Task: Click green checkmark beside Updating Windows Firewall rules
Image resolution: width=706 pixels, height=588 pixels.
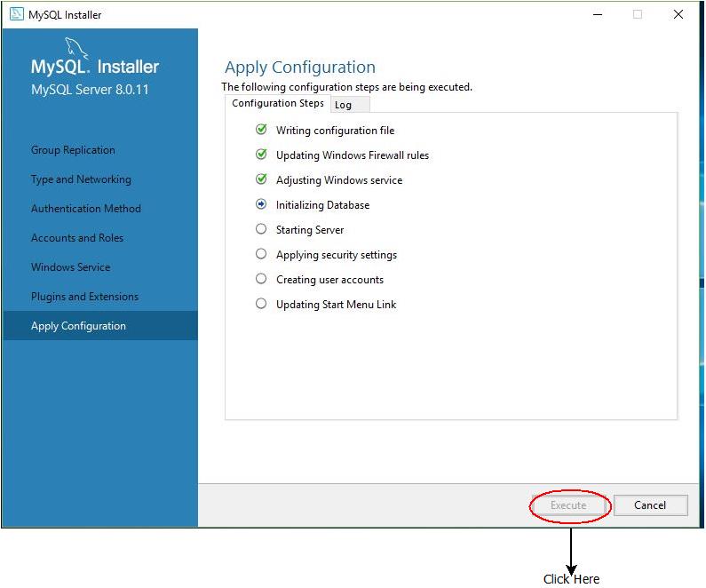Action: pos(261,155)
